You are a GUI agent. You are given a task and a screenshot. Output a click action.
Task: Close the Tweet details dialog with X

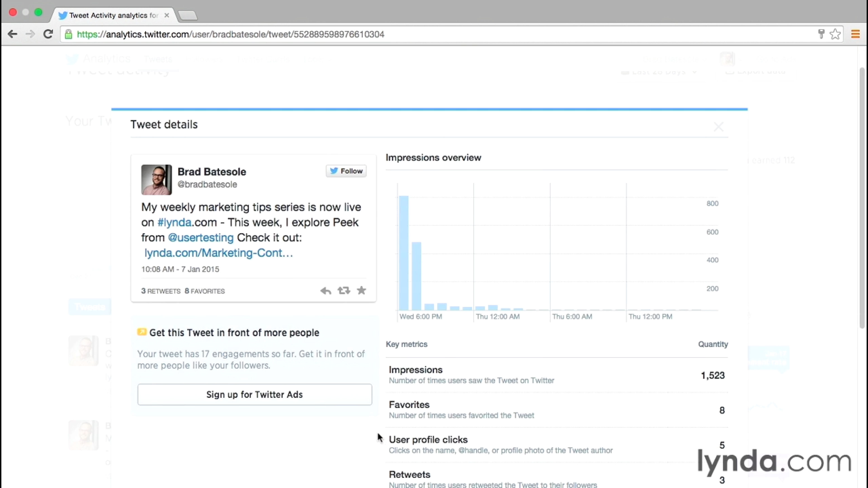pos(718,127)
